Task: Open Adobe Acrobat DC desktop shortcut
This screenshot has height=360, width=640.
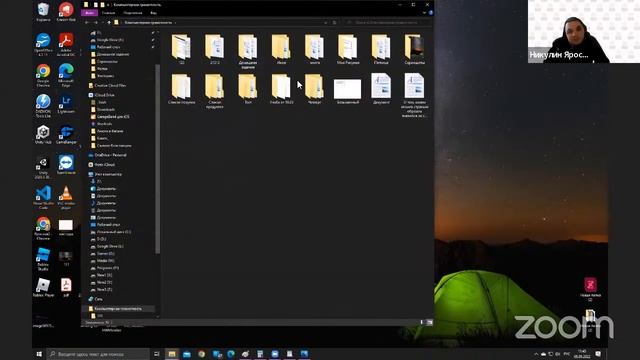Action: (x=66, y=44)
